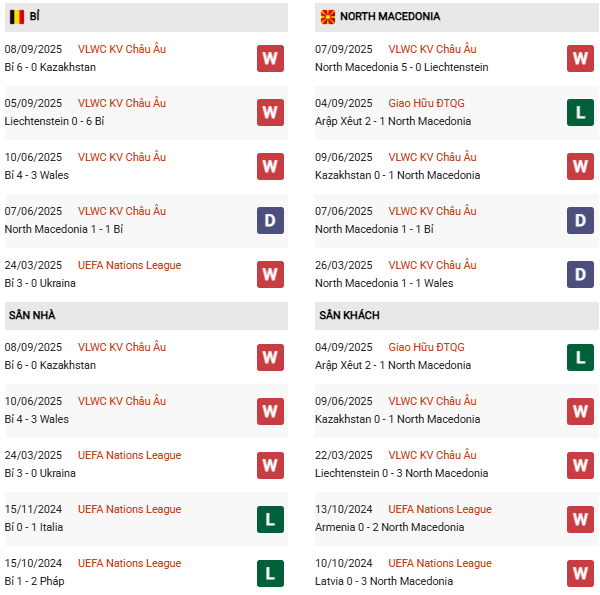Click the Belgium flag icon

click(17, 17)
